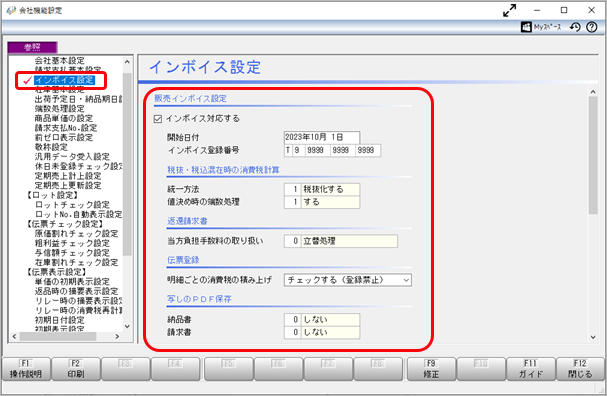This screenshot has height=396, width=607.
Task: Click F11 ガイド button
Action: tap(531, 369)
